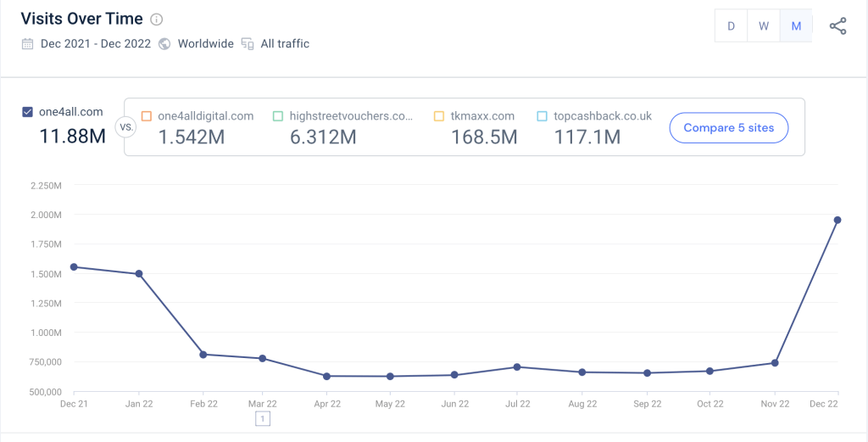This screenshot has width=868, height=442.
Task: Open the Worldwide country filter
Action: point(205,44)
